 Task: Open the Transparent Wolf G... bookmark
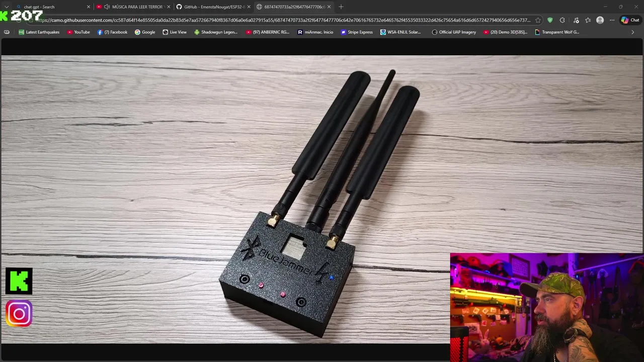557,32
